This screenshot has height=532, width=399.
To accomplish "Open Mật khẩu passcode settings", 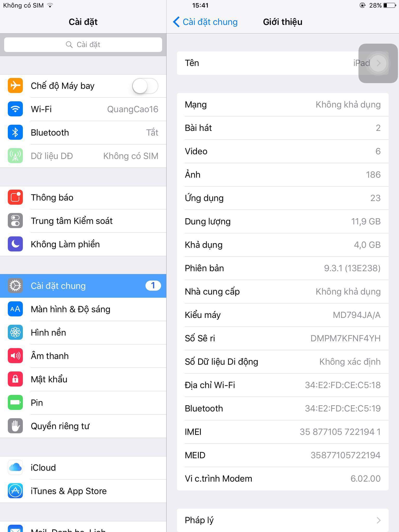I will pyautogui.click(x=83, y=379).
